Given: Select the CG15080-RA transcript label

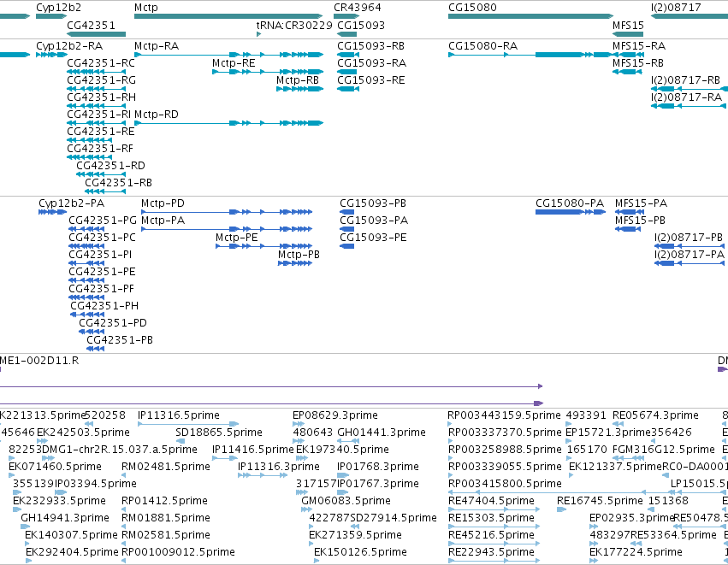Looking at the screenshot, I should [x=482, y=46].
